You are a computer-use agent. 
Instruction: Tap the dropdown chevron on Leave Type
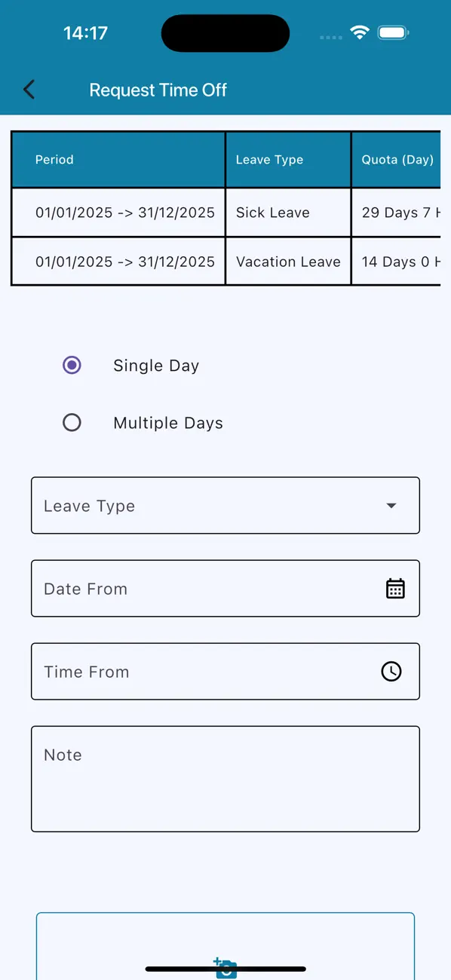(391, 505)
